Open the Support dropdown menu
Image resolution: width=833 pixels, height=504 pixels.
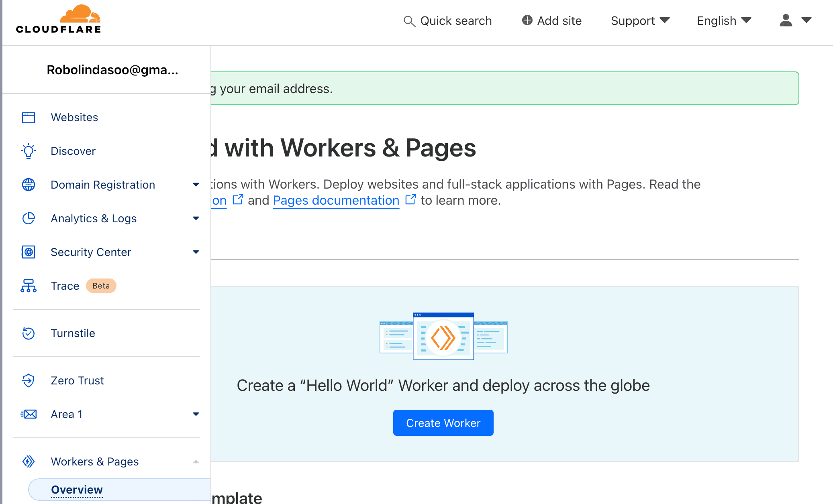(x=640, y=20)
